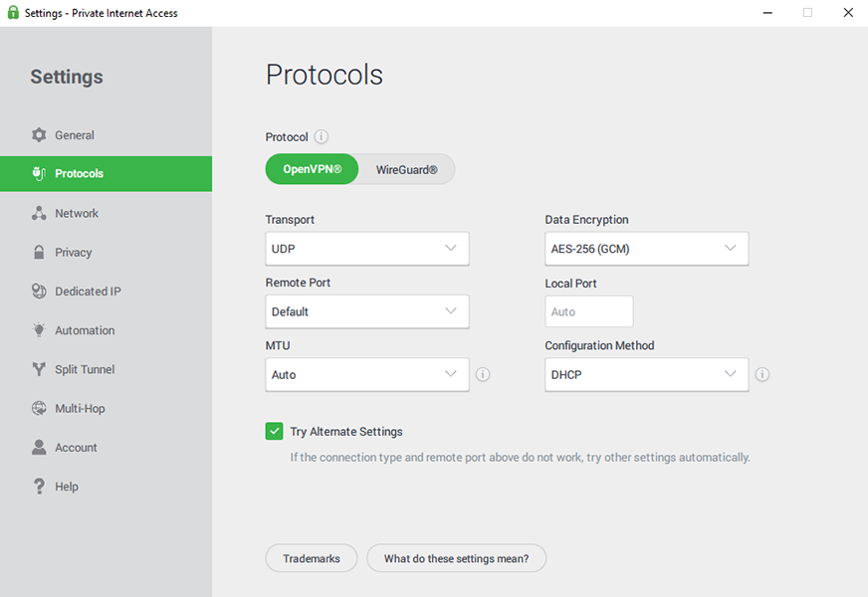
Task: Click info icon beside Configuration Method
Action: coord(762,375)
